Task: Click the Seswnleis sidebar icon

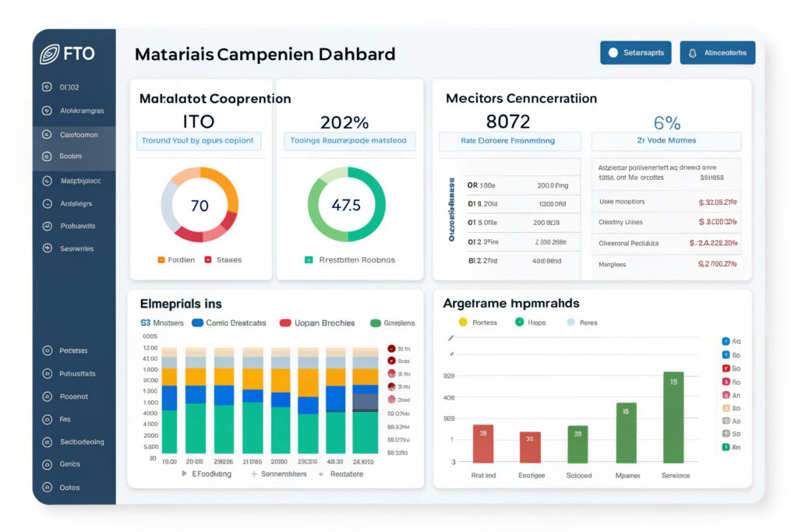Action: [47, 248]
